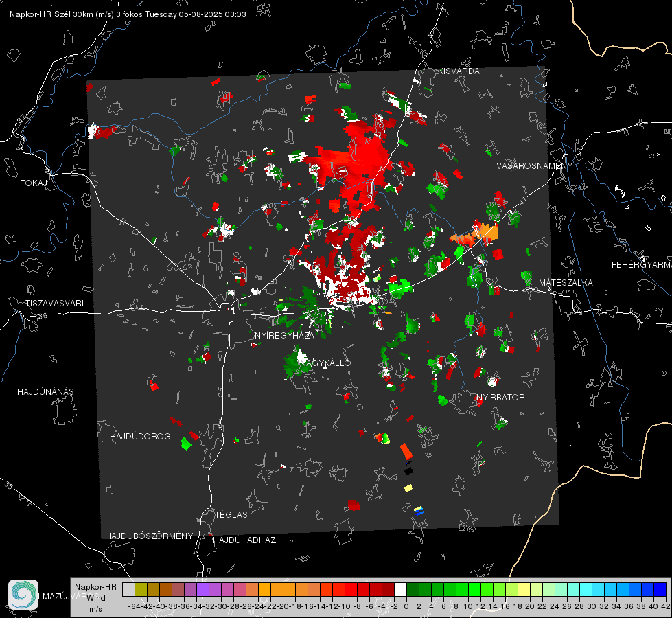The width and height of the screenshot is (672, 618).
Task: Click the swirl logo icon at bottom left
Action: [x=23, y=595]
